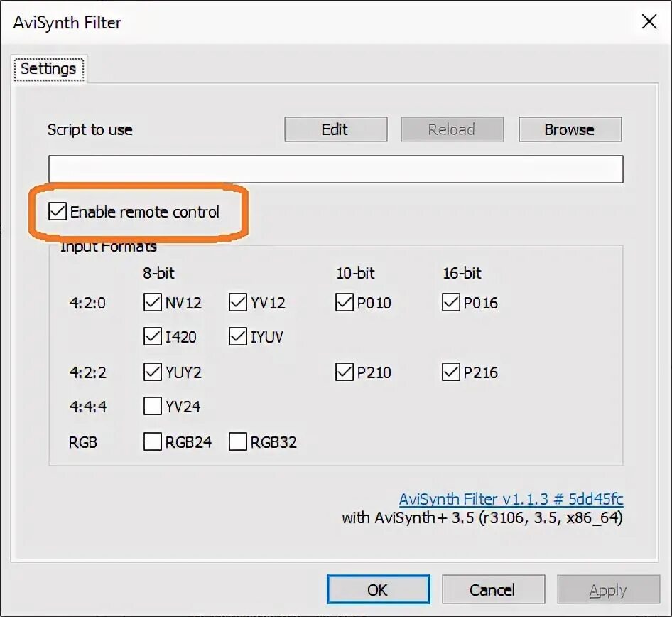Confirm the dialog with OK
Screen dimensions: 672x617
tap(378, 589)
